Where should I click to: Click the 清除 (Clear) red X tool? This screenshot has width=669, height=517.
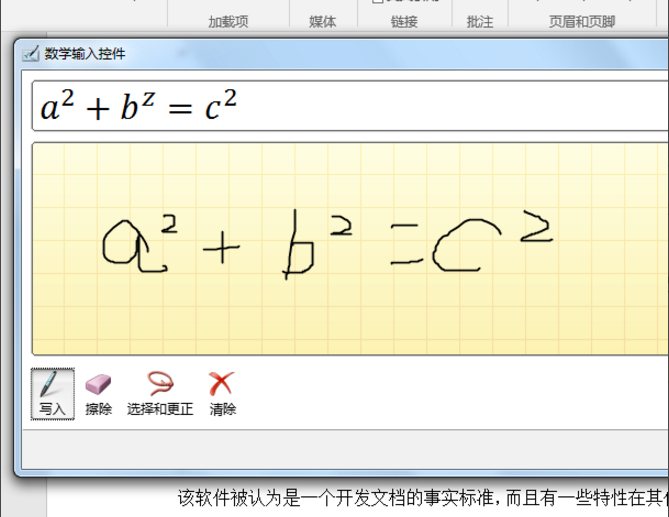pos(222,394)
